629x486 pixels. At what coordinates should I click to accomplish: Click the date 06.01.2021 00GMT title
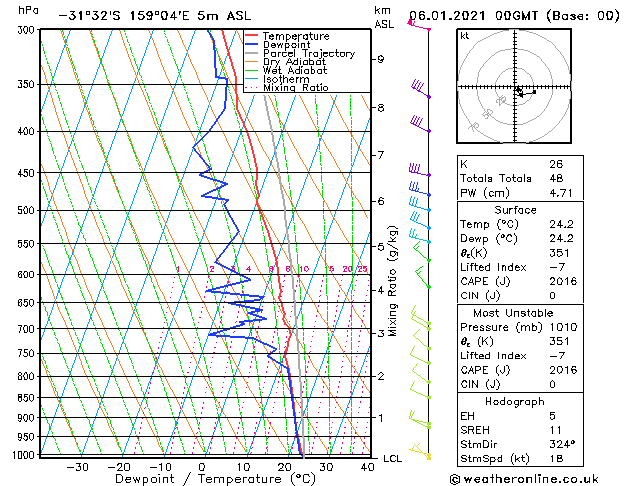514,16
